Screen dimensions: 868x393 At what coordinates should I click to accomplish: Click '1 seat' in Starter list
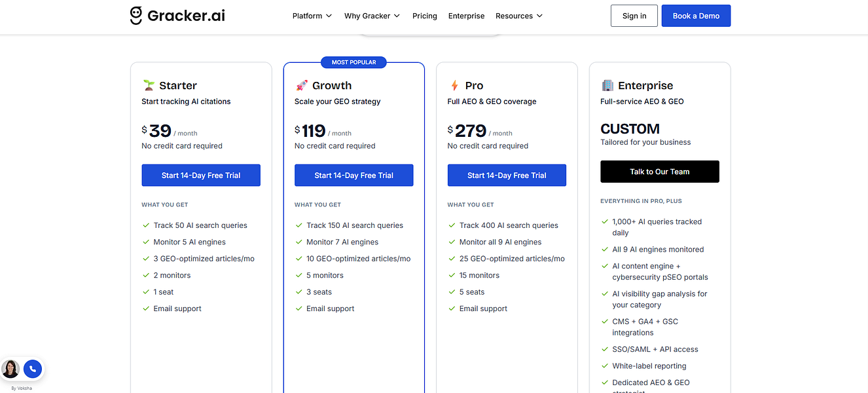pyautogui.click(x=164, y=292)
